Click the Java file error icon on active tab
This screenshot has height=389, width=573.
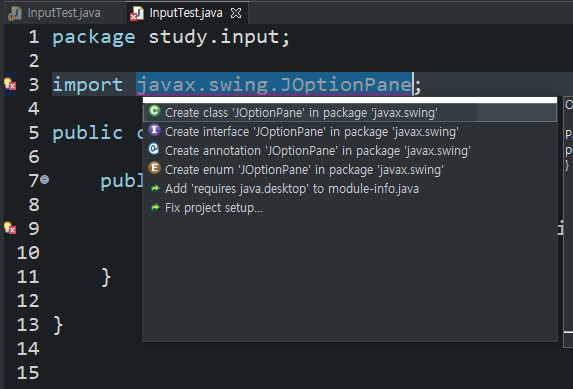[137, 14]
